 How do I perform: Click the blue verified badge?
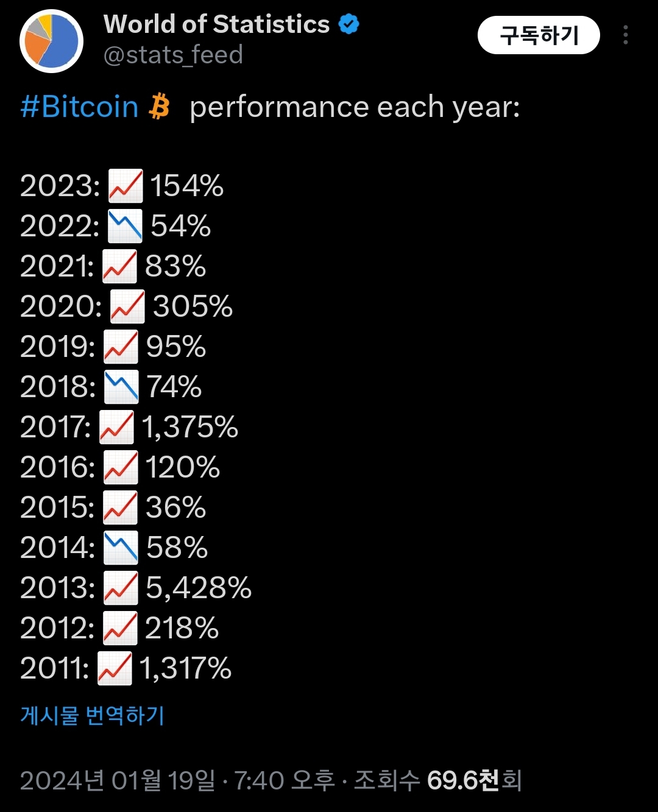click(349, 25)
